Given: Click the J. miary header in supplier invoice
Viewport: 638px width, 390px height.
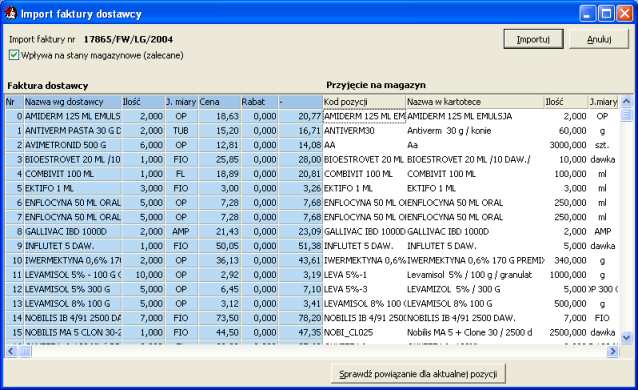Looking at the screenshot, I should [181, 102].
